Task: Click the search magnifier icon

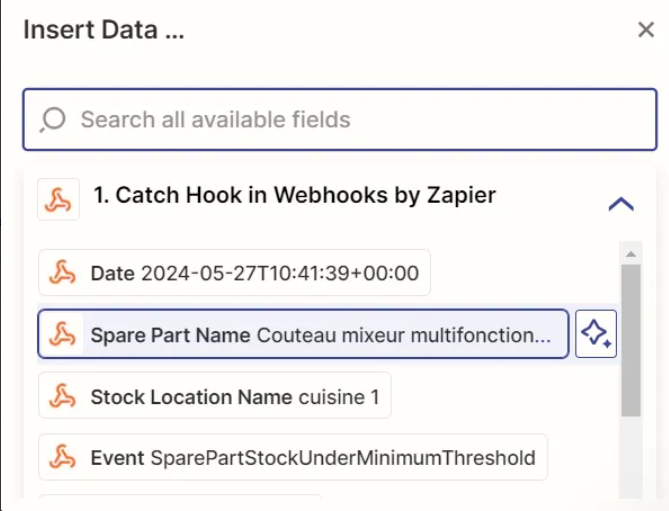Action: click(x=53, y=119)
